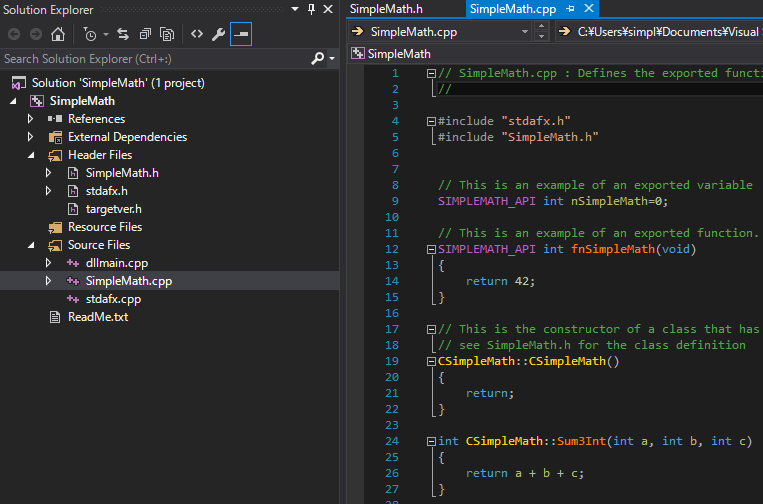This screenshot has width=763, height=504.
Task: Select SimpleMath.h in Solution Explorer tree
Action: [x=122, y=173]
